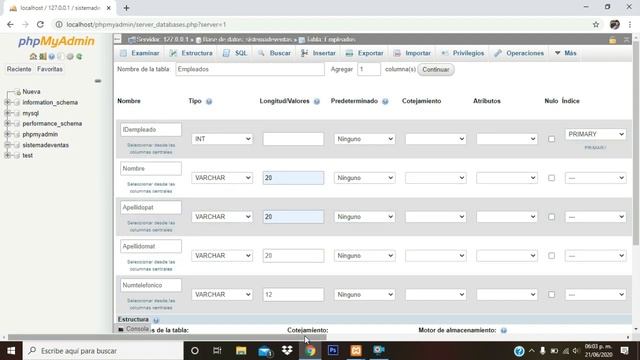
Task: Open help icon next to Longitud/Valores header
Action: pos(317,101)
